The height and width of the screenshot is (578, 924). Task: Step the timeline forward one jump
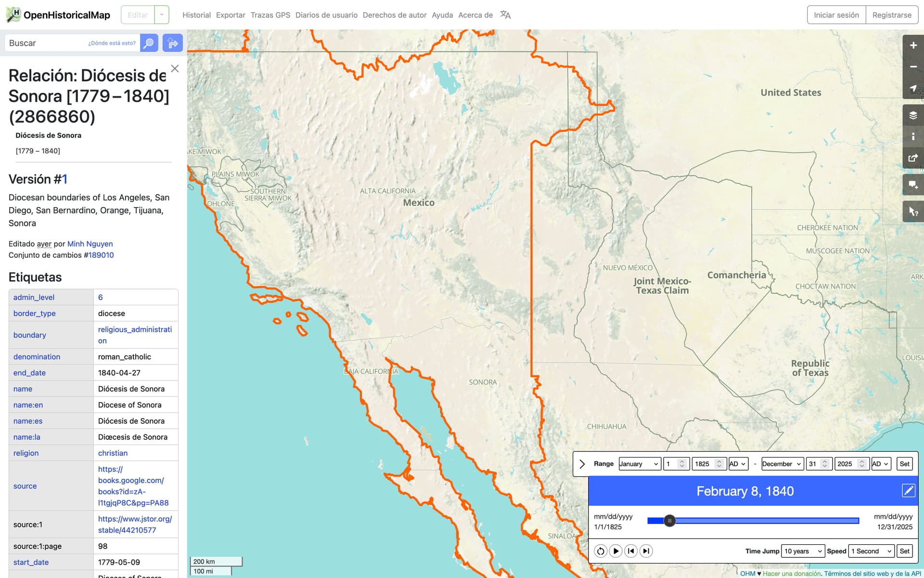tap(646, 551)
